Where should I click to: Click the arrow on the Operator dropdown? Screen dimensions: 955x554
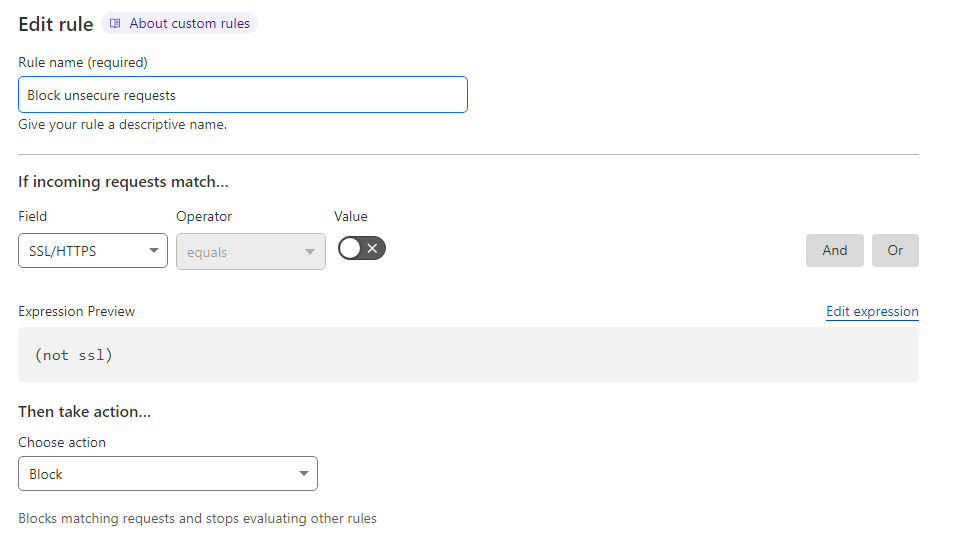tap(310, 252)
